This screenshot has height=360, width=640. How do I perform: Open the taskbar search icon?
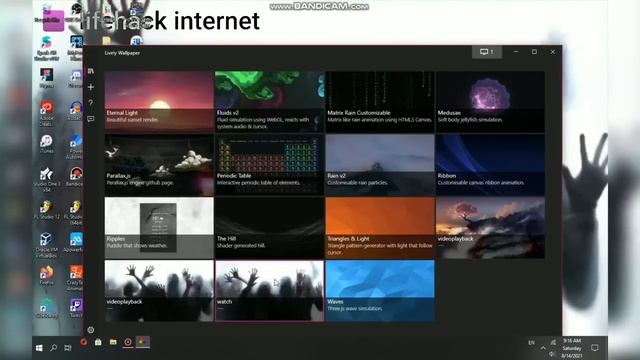click(x=53, y=348)
